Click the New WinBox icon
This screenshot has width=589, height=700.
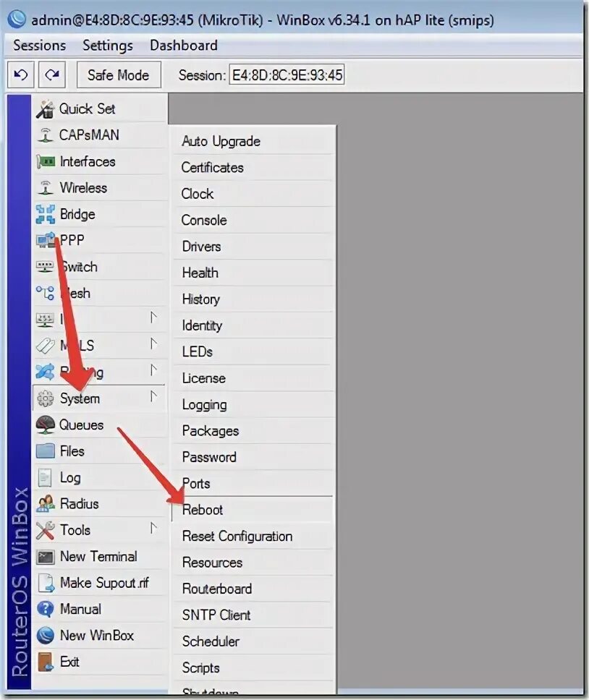(45, 635)
